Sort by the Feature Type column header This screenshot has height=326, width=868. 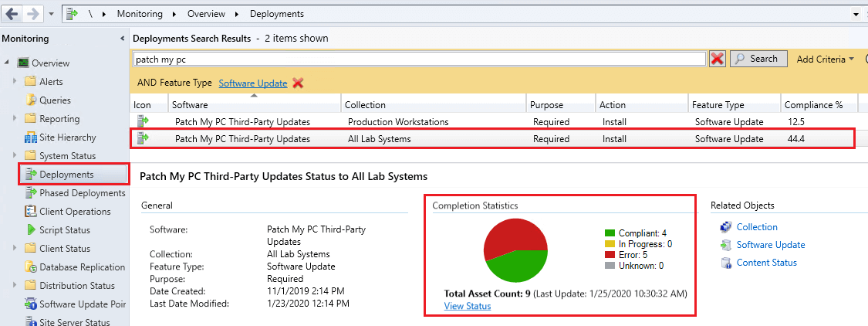click(735, 105)
